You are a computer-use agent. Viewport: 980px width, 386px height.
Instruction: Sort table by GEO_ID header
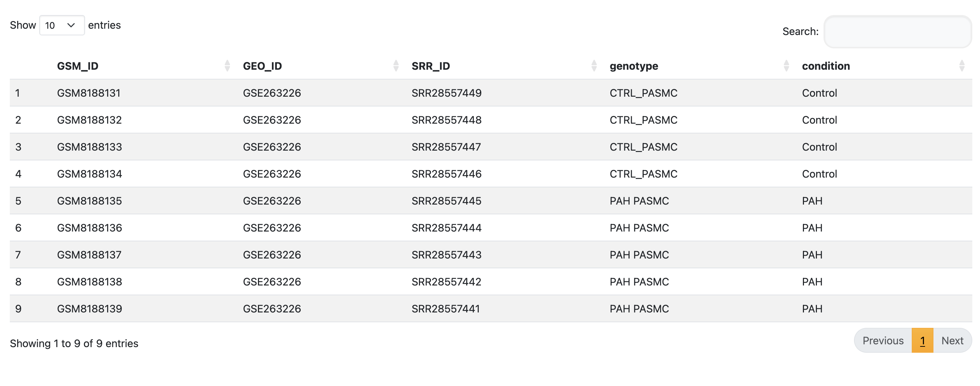click(x=262, y=66)
